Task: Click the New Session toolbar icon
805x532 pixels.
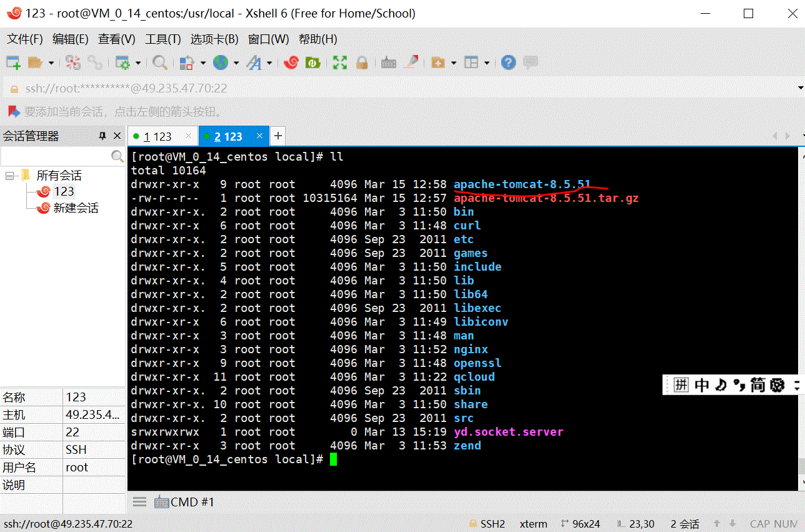Action: tap(13, 63)
